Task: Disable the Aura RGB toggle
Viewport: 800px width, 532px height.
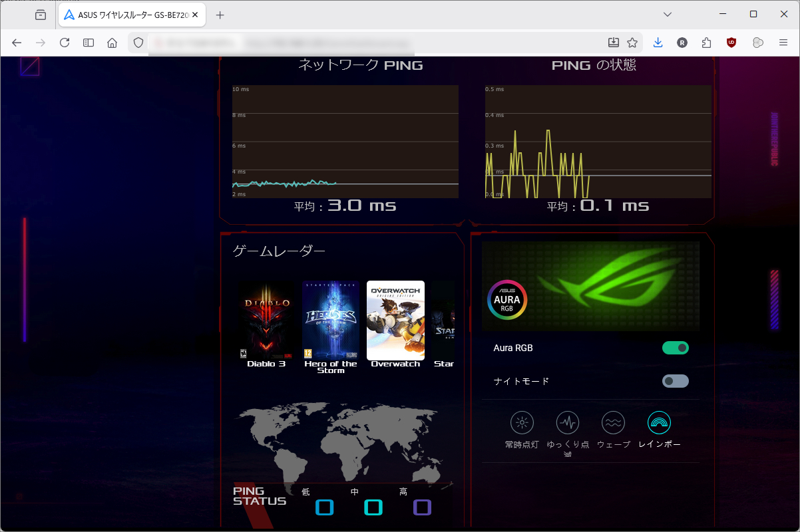Action: (x=676, y=348)
